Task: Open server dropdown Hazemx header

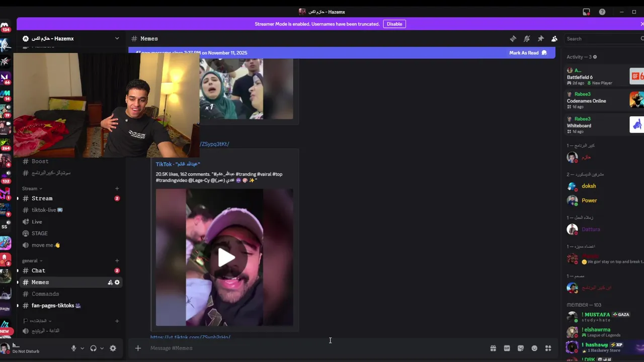Action: [x=71, y=38]
